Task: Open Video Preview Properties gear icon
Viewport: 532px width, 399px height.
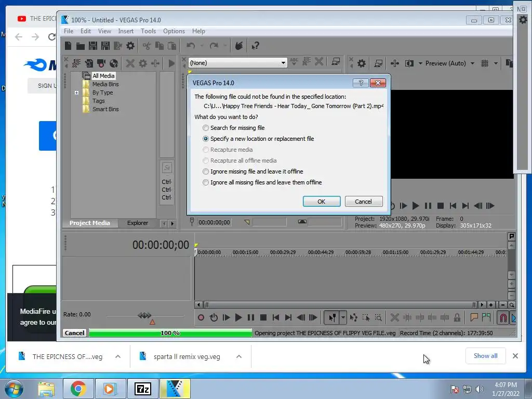Action: (362, 63)
